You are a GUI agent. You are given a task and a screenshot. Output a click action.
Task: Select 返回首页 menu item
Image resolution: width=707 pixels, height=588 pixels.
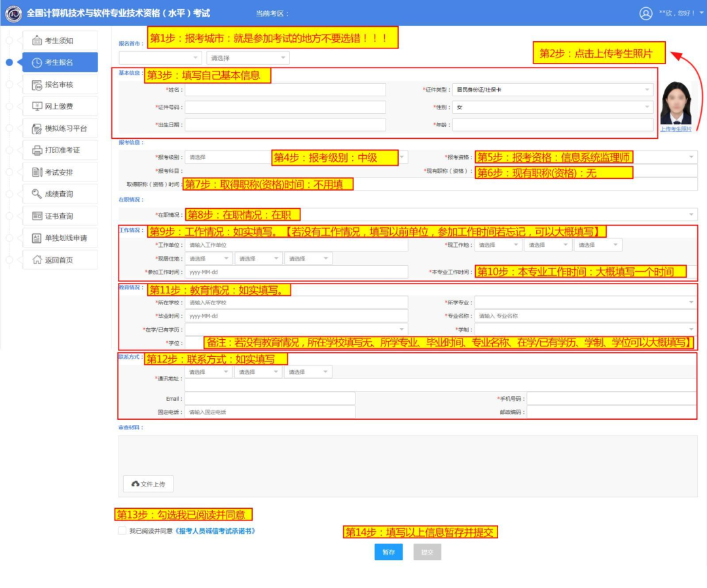point(60,260)
